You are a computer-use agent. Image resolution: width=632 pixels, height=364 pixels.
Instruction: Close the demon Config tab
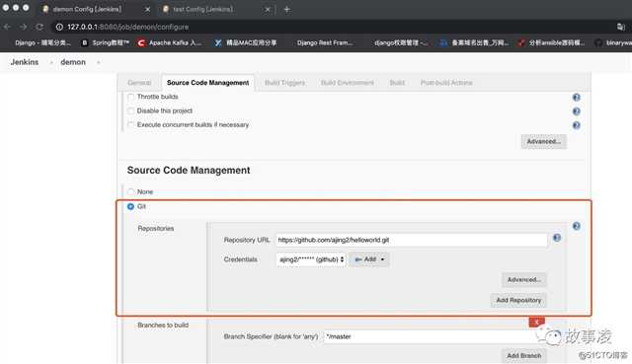tap(147, 9)
